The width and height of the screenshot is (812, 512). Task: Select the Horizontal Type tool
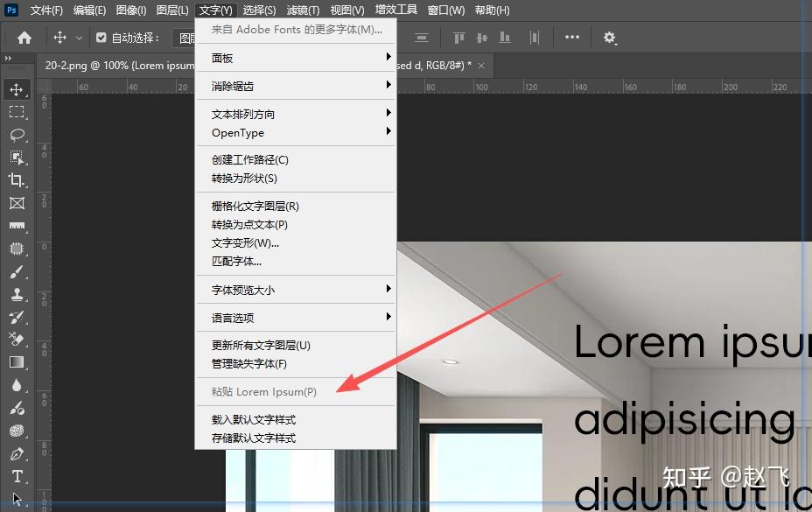click(18, 477)
